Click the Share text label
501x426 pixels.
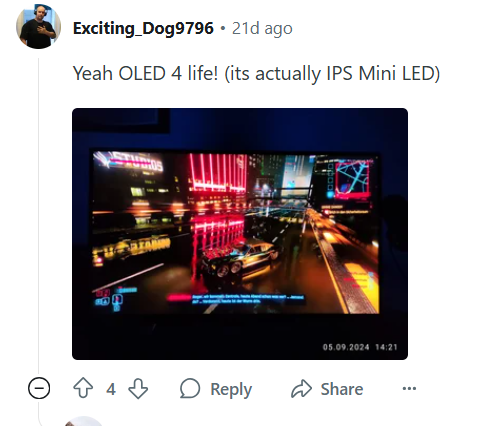tap(342, 389)
